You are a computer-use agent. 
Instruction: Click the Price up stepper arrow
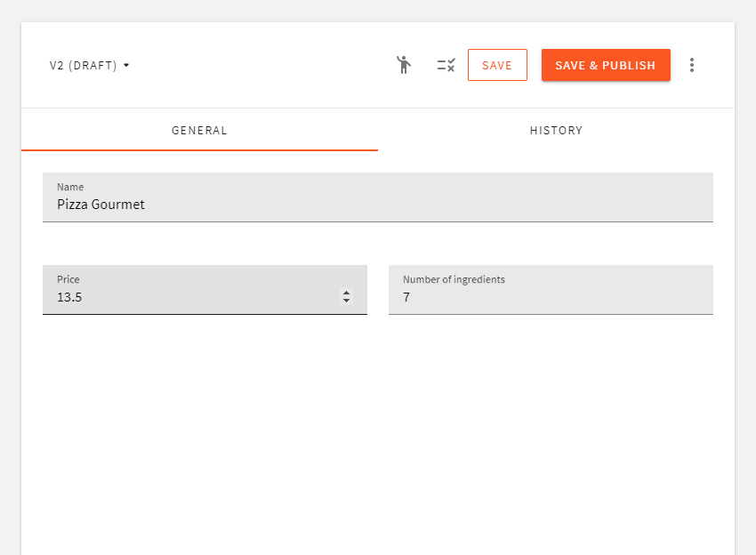[x=346, y=292]
